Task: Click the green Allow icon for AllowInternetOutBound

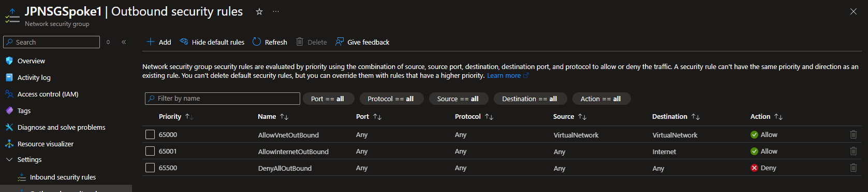Action: [x=754, y=151]
